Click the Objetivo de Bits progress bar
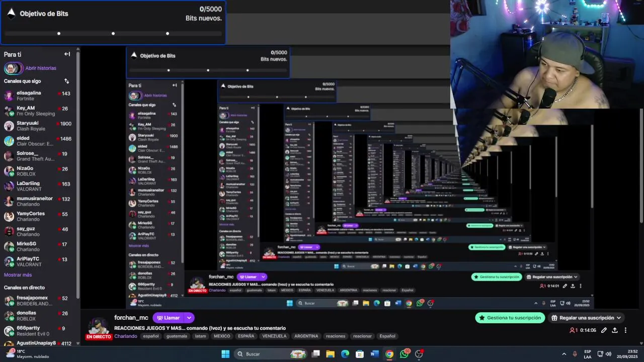 (113, 34)
